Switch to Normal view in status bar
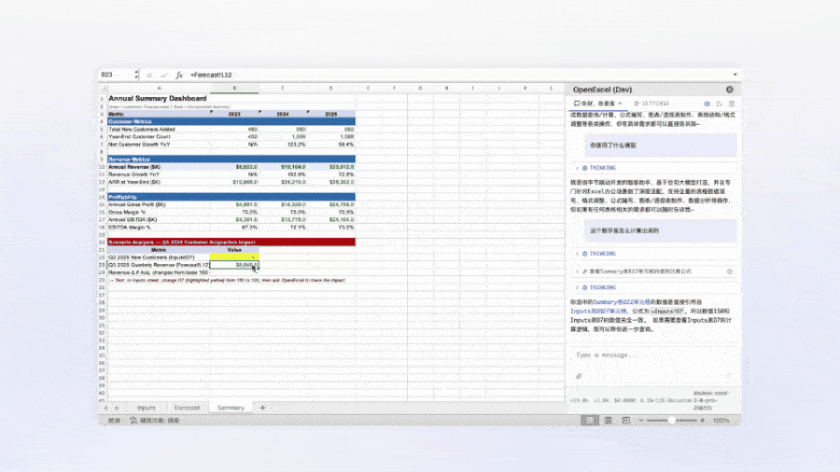840x472 pixels. coord(587,421)
